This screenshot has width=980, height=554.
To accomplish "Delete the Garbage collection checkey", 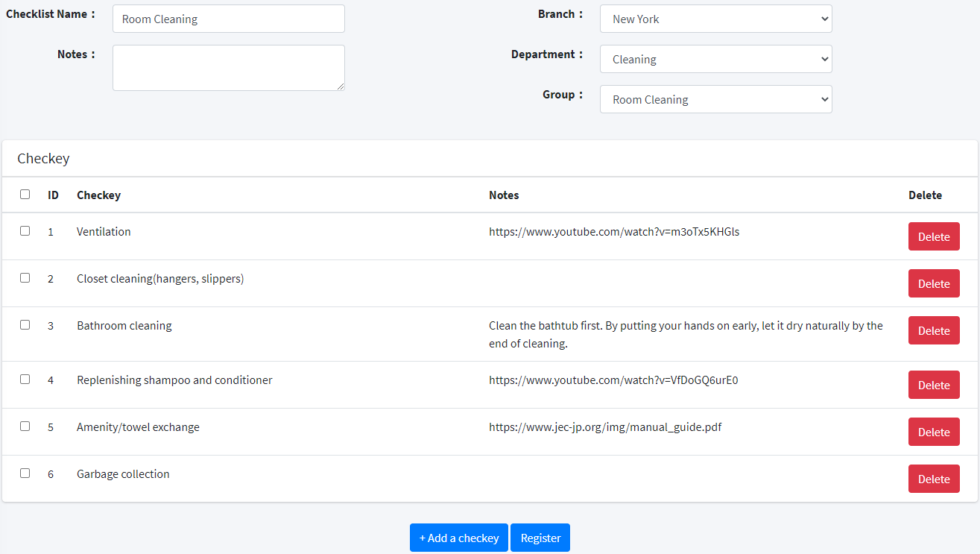I will pyautogui.click(x=933, y=479).
